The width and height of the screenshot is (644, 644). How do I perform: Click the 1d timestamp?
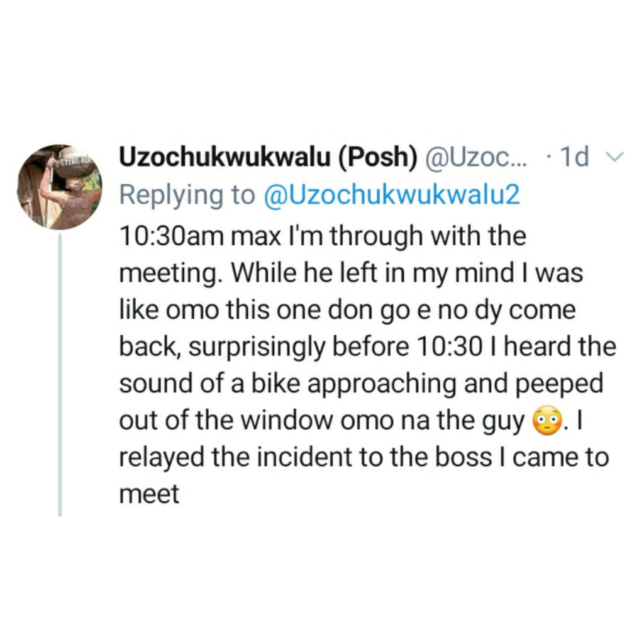click(575, 158)
